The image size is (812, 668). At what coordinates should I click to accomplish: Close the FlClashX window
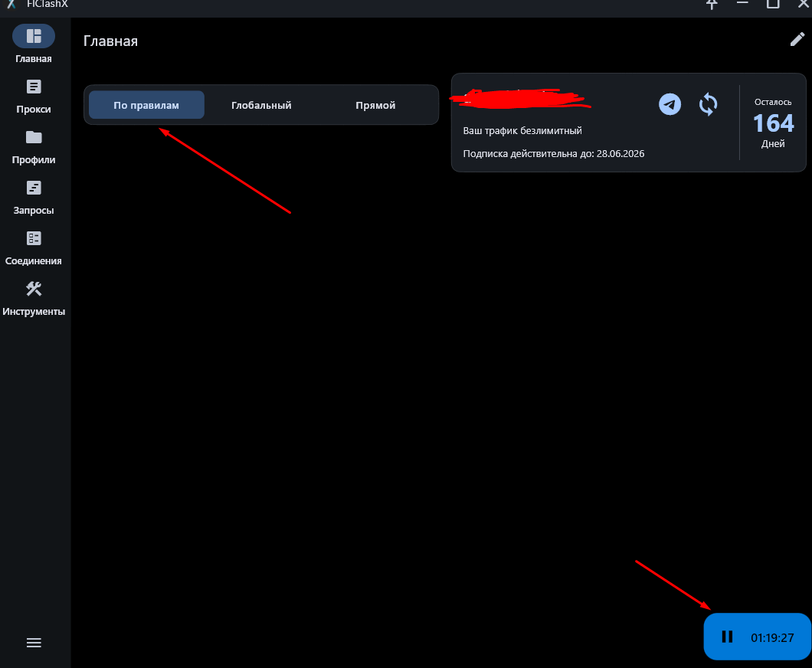point(803,4)
